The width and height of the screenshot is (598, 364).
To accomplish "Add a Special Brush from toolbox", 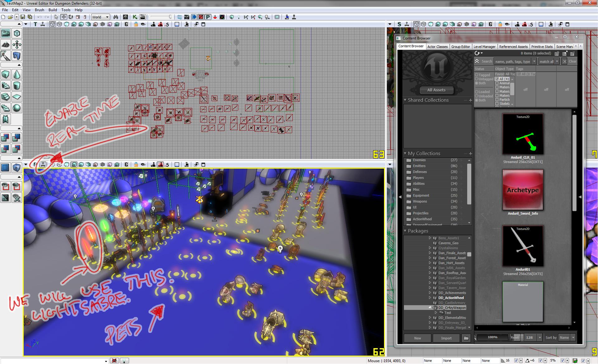I will [6, 168].
